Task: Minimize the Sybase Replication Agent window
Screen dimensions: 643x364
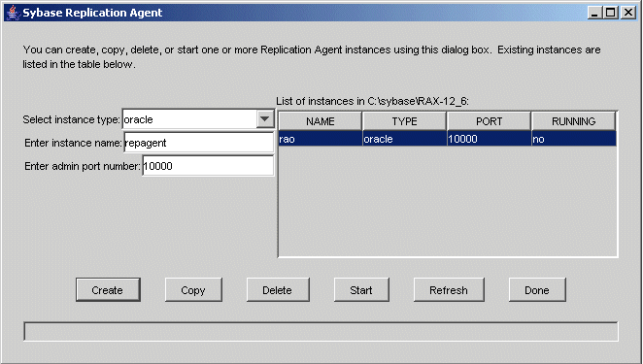Action: tap(594, 13)
